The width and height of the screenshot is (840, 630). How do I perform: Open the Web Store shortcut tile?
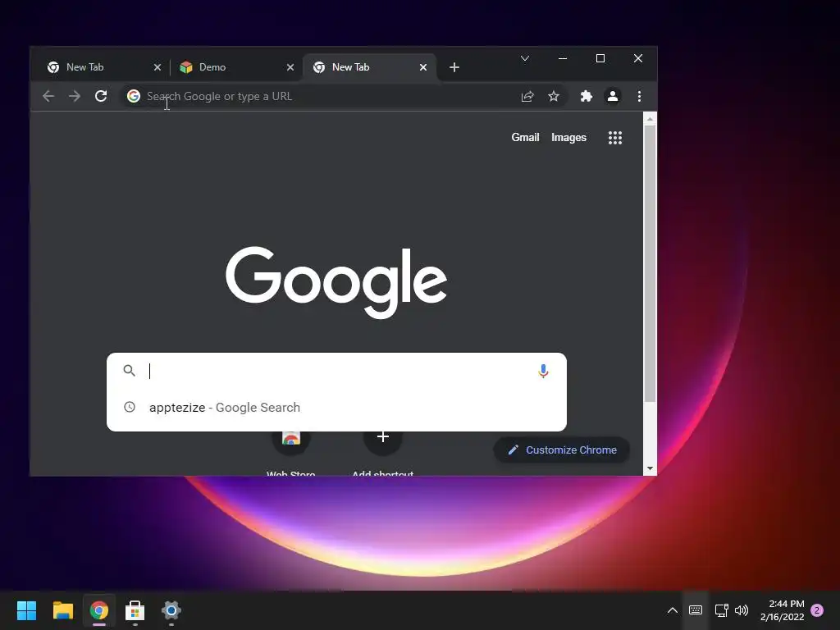point(291,438)
